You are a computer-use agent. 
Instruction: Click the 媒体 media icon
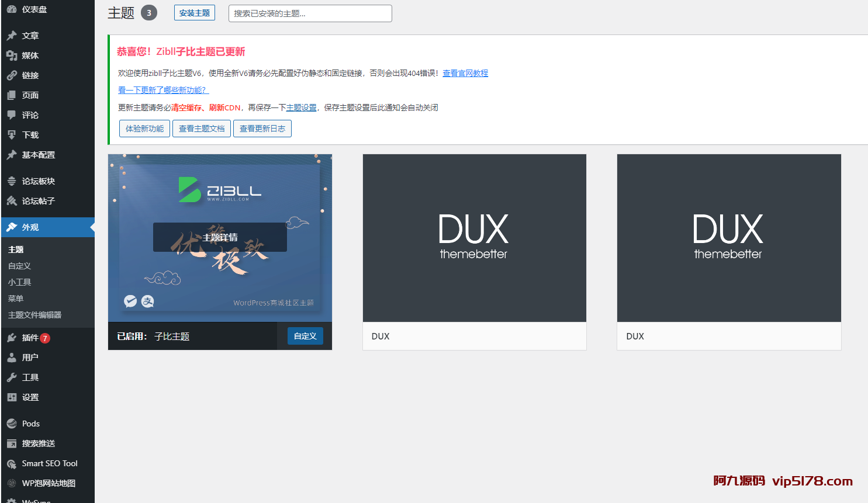(x=12, y=55)
